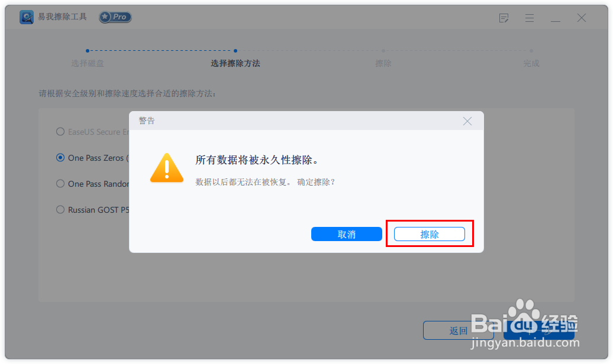The width and height of the screenshot is (613, 364).
Task: Open the feedback note icon in title bar
Action: coord(504,18)
